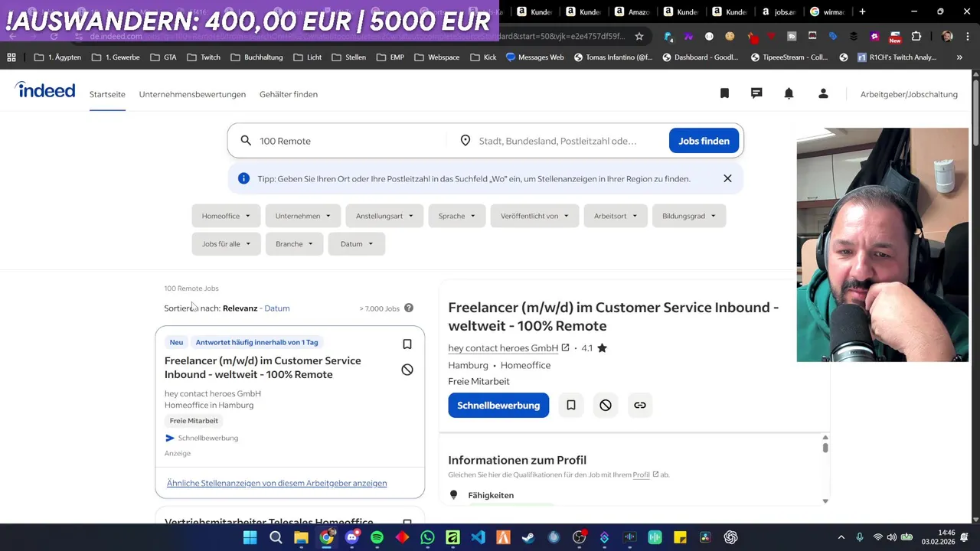The width and height of the screenshot is (980, 551).
Task: Open jobs count help question-mark icon
Action: [x=409, y=308]
